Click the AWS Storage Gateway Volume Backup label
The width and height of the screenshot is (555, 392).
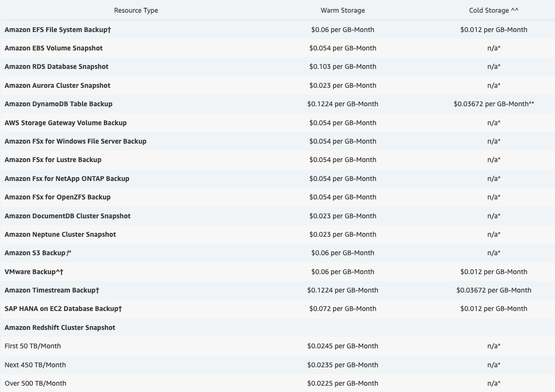[66, 123]
